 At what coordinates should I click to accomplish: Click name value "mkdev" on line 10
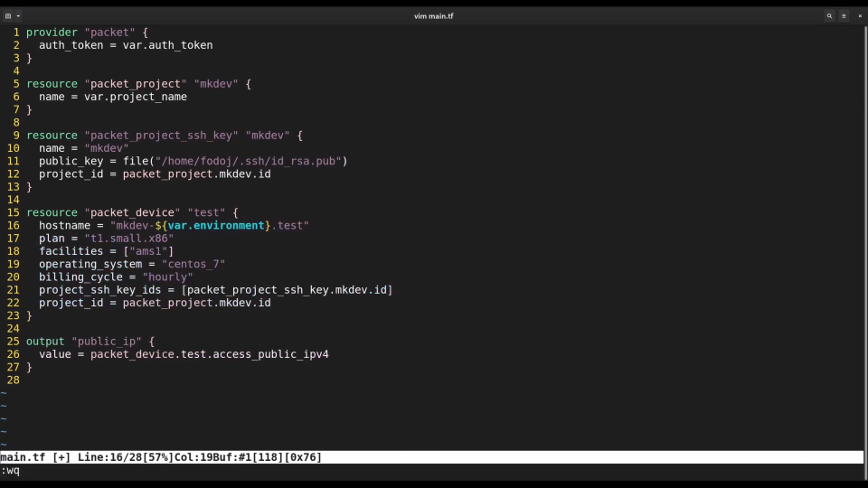[107, 148]
